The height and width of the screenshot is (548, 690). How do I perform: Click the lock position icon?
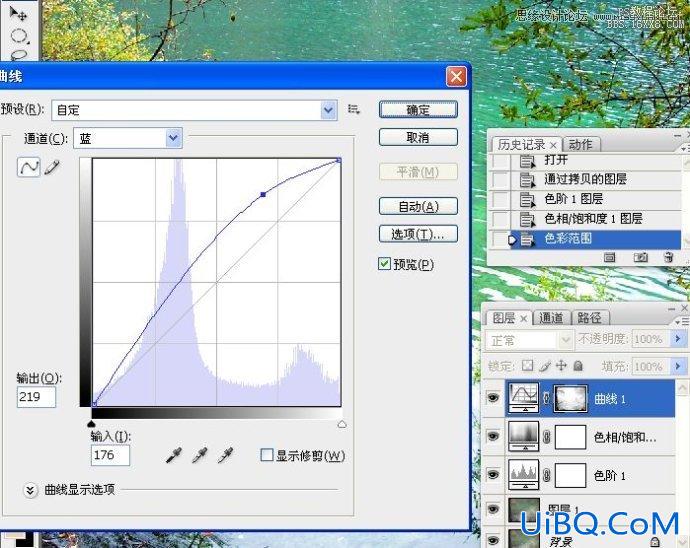[561, 366]
